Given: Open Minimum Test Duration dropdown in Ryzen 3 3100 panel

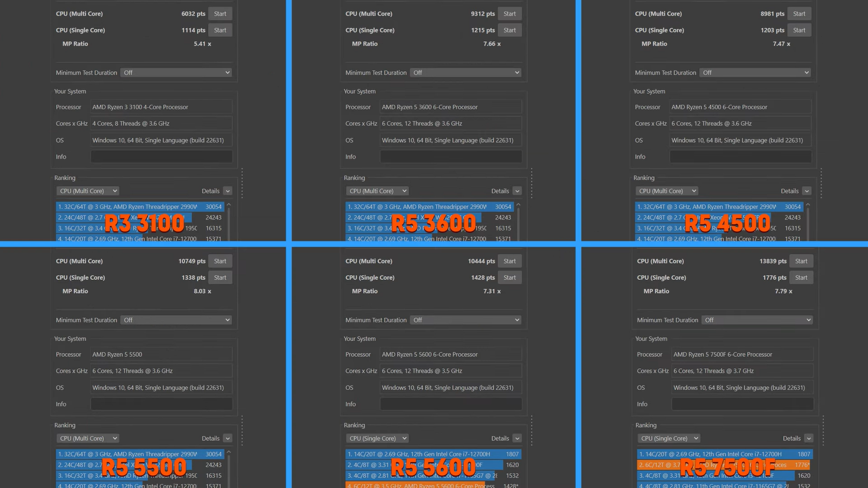Looking at the screenshot, I should (x=176, y=73).
